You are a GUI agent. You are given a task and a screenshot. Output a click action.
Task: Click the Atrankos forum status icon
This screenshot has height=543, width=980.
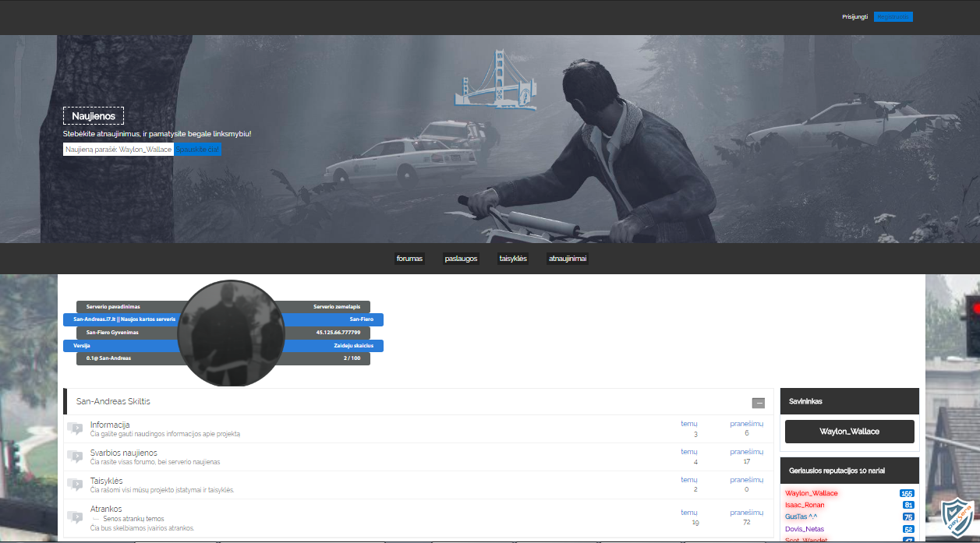pos(75,517)
